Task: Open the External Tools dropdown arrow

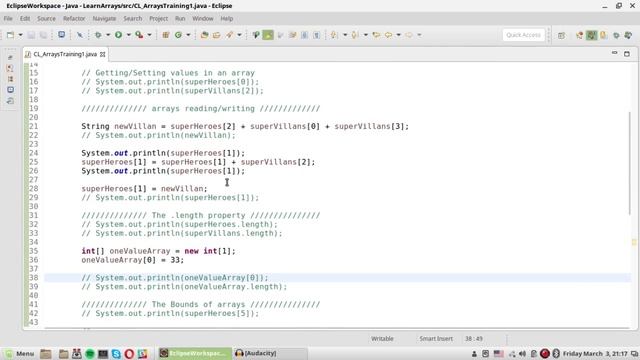Action: [x=149, y=35]
